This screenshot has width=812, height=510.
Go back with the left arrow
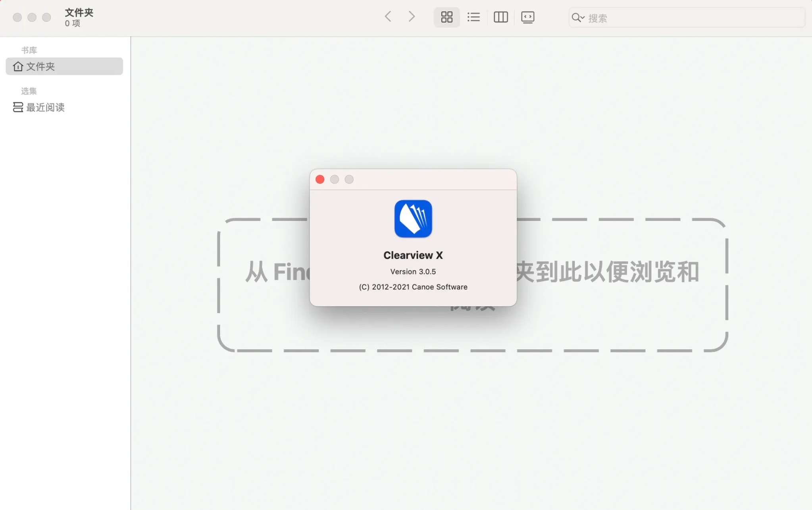(388, 17)
